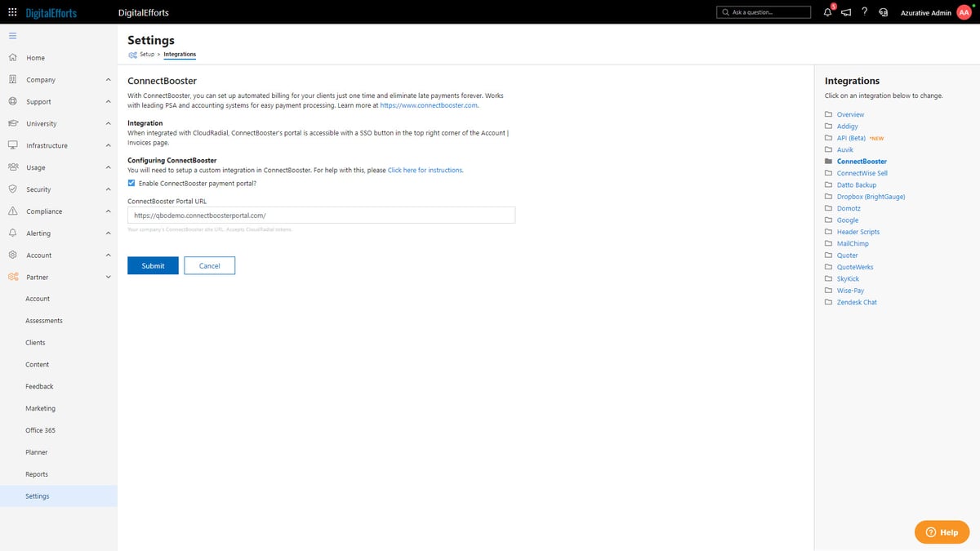Click the orange Help button
Screen dimensions: 980x551
coord(942,532)
